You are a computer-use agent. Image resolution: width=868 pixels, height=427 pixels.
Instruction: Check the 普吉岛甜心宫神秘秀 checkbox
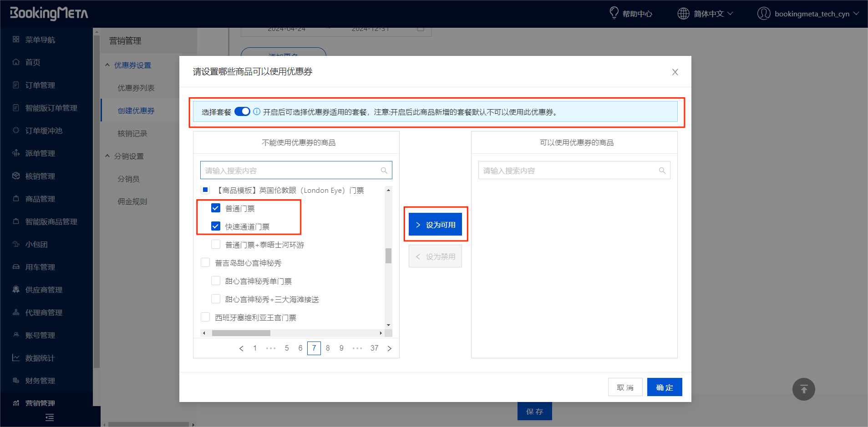tap(205, 263)
